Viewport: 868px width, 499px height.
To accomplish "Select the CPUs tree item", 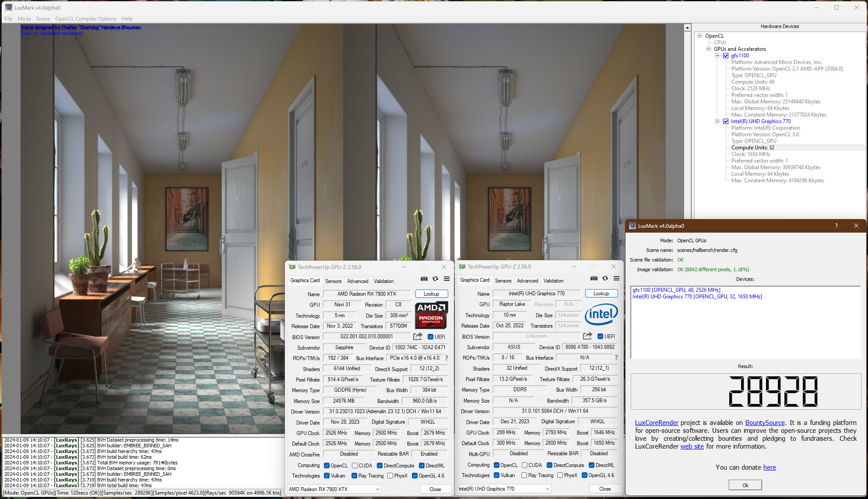I will [x=720, y=42].
